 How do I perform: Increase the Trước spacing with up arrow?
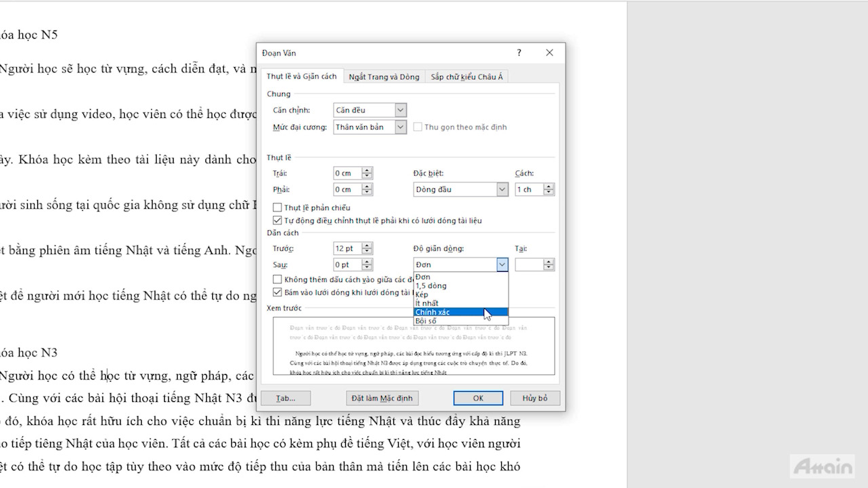point(367,246)
